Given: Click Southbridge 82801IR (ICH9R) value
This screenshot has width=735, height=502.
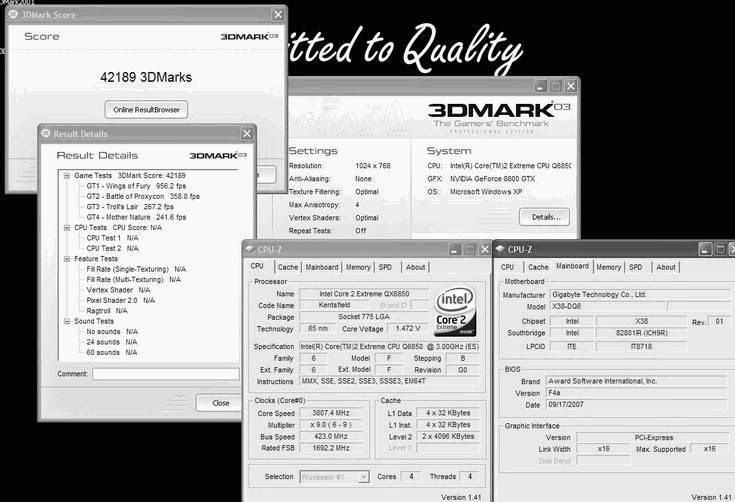Looking at the screenshot, I should coord(641,333).
